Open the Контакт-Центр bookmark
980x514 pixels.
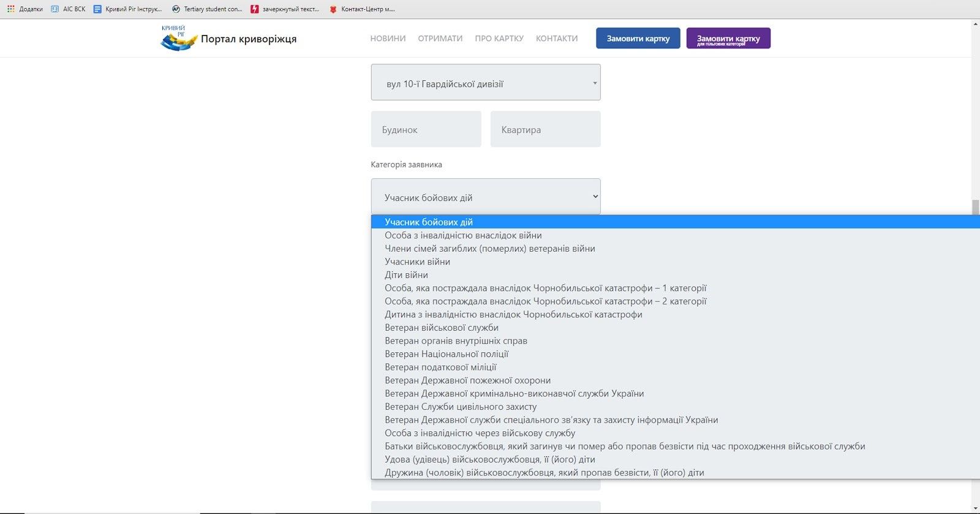[362, 9]
